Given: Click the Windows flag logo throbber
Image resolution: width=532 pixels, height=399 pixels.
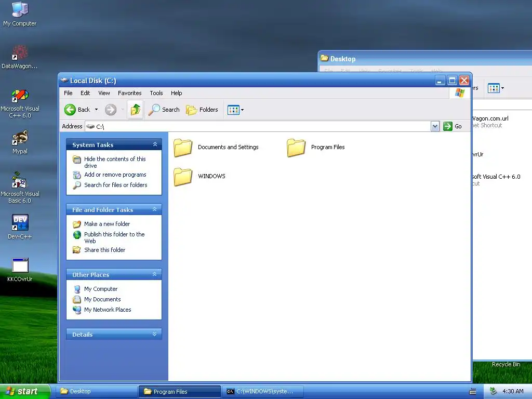Looking at the screenshot, I should click(x=460, y=92).
